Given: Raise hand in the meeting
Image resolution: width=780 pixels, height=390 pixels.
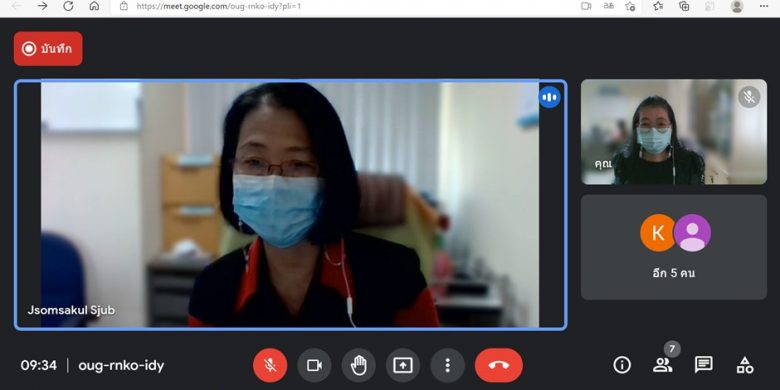Looking at the screenshot, I should [x=359, y=366].
